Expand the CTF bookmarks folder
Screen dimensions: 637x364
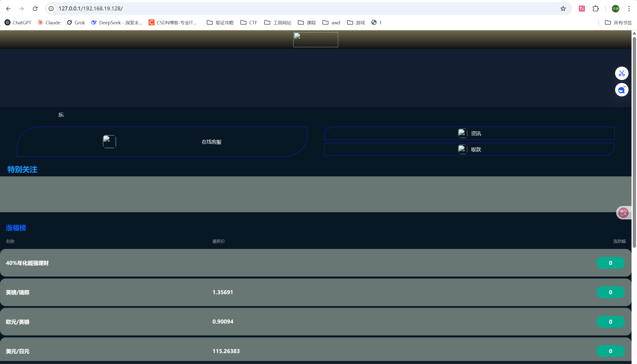coord(249,23)
